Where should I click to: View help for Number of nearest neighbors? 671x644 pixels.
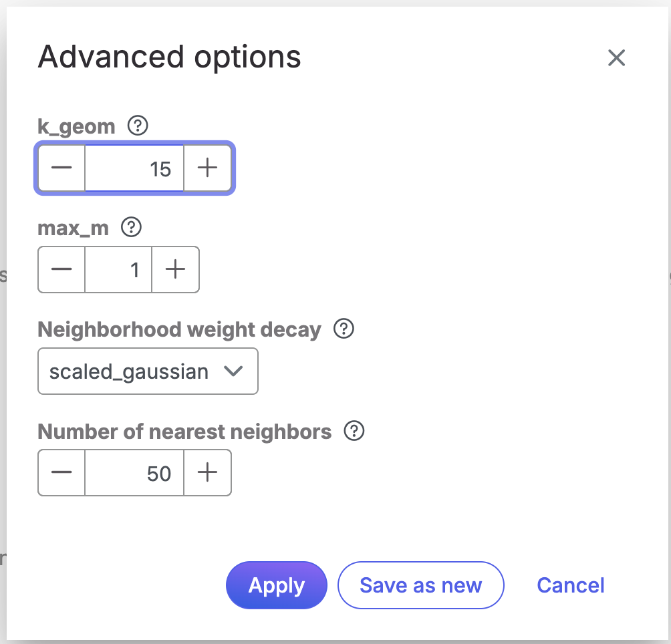pos(354,432)
